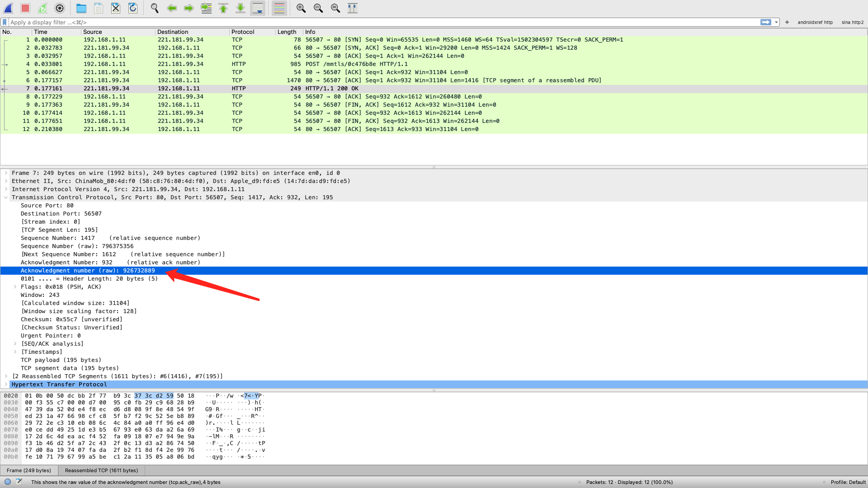This screenshot has height=488, width=868.
Task: Apply the 'sina http2' filter button
Action: click(x=853, y=22)
